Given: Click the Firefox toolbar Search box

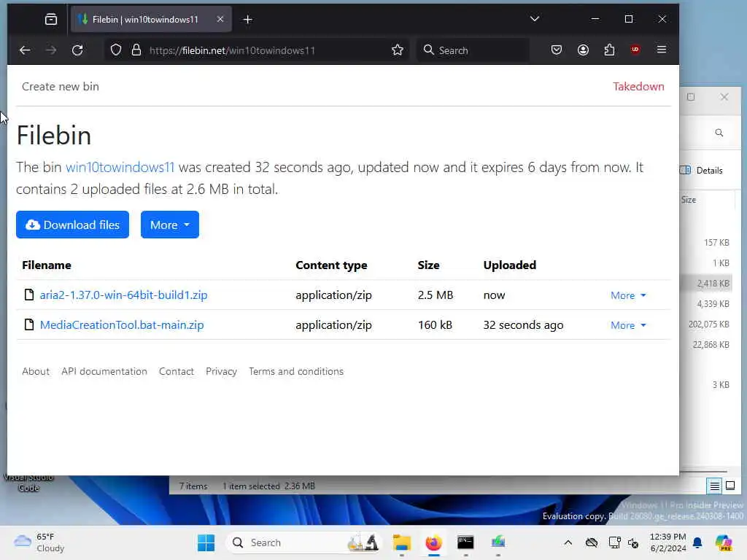Looking at the screenshot, I should coord(473,50).
